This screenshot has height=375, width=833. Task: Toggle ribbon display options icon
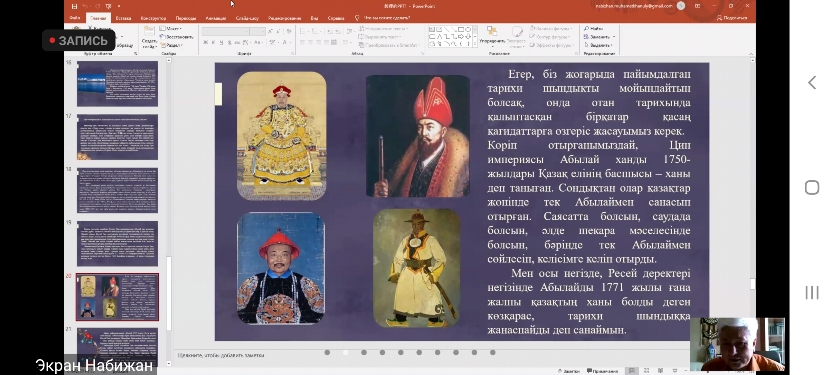coord(698,6)
